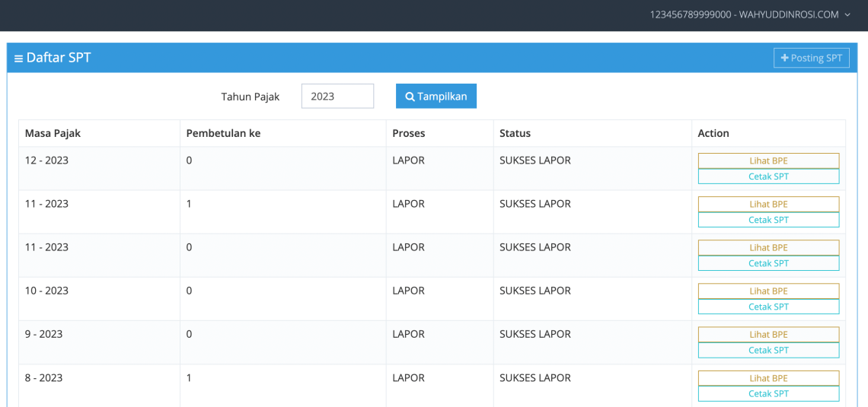The image size is (868, 407).
Task: View BPE for 11 - 2023 pembetulan 1
Action: click(x=768, y=204)
